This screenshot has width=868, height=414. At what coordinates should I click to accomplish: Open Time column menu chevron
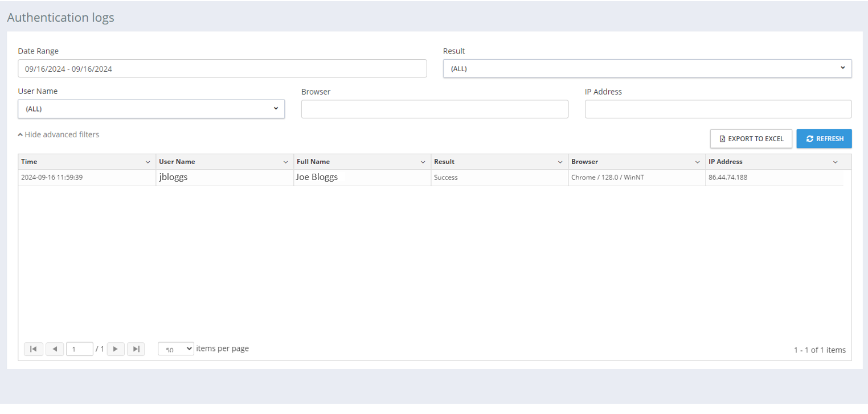148,162
